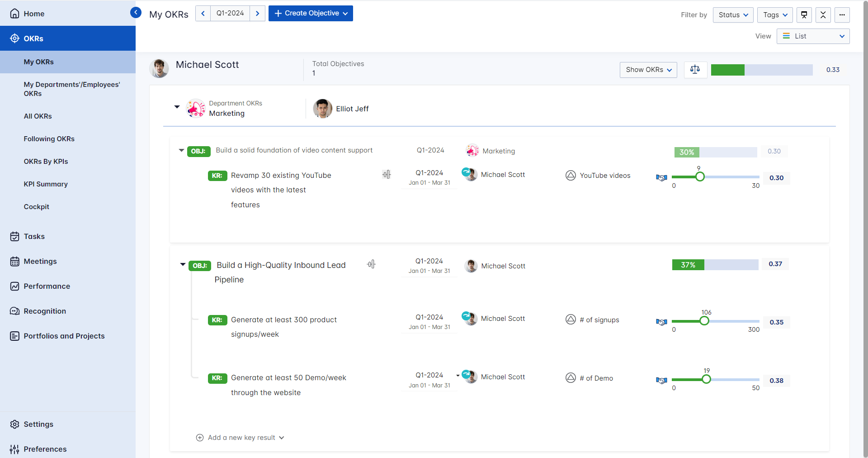Click alignment icon on Inbound Lead Pipeline objective
Screen dimensions: 868x458
pos(371,264)
